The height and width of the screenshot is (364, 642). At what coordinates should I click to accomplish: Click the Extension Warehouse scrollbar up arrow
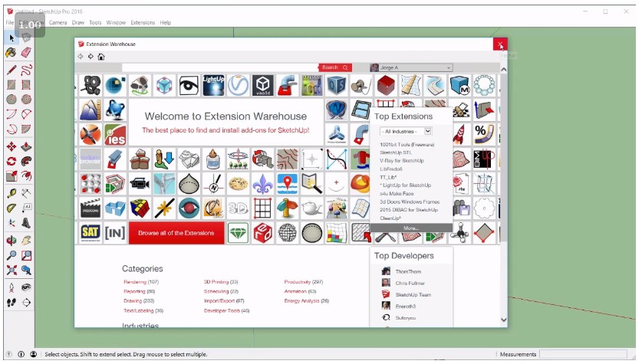(504, 69)
